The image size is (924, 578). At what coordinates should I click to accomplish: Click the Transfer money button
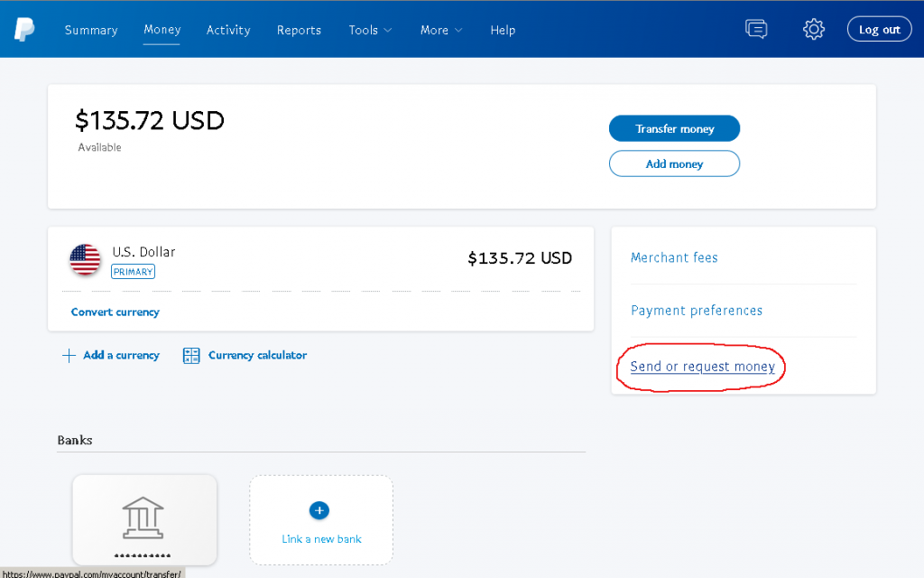point(674,127)
